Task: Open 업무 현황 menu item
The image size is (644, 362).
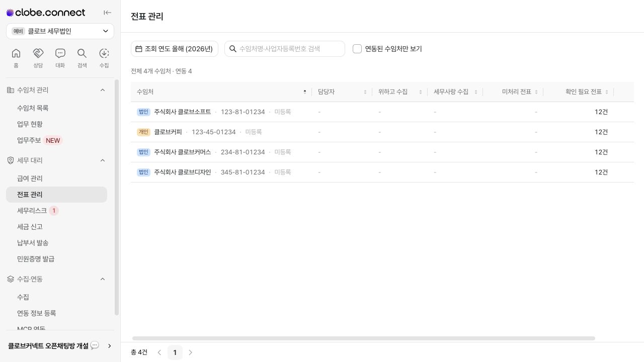Action: click(56, 124)
